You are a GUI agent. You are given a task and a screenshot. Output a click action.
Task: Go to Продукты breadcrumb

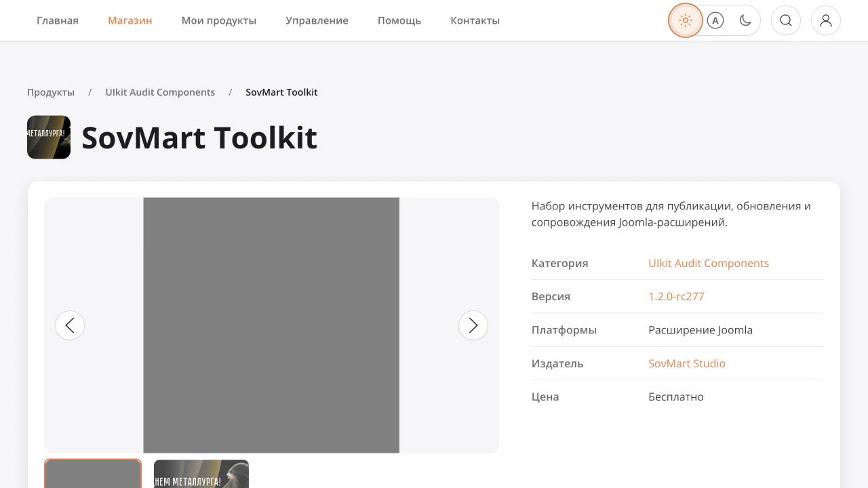[51, 92]
